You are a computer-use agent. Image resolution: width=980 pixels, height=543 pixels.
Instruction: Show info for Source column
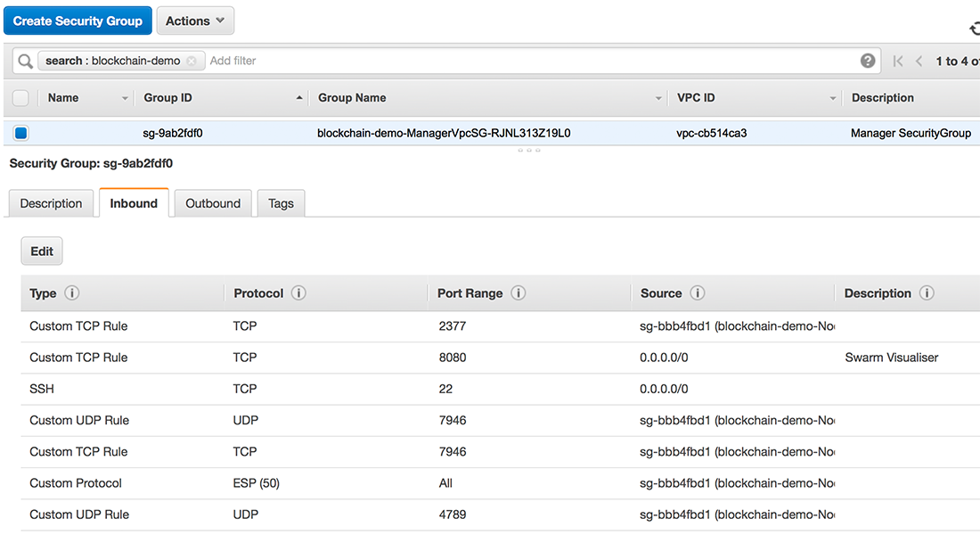click(698, 292)
